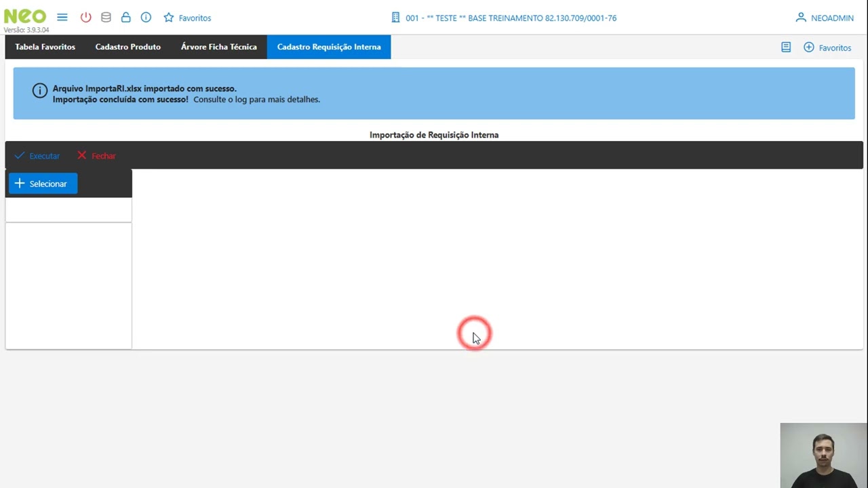Click the Executar button
Image resolution: width=868 pixels, height=488 pixels.
[x=37, y=156]
